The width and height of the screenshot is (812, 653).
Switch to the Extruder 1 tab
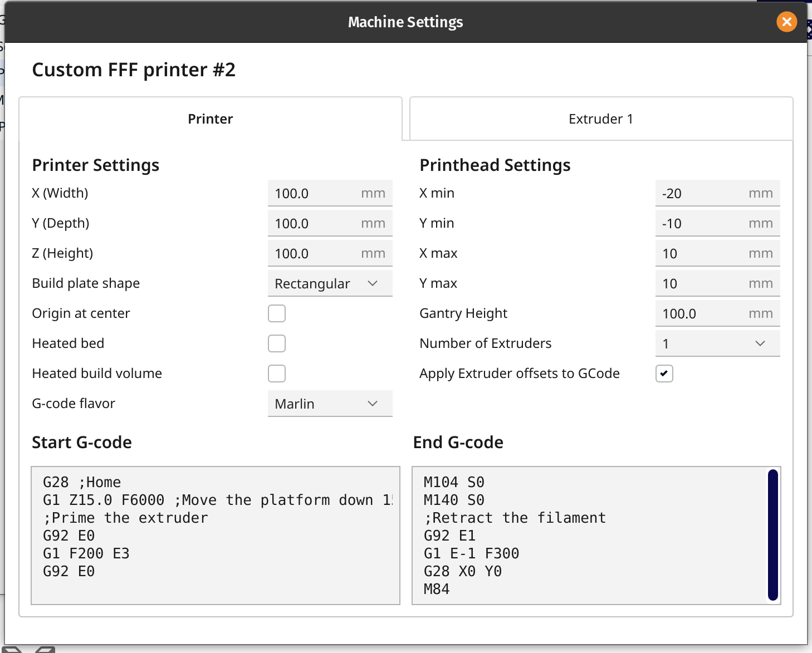pos(600,119)
